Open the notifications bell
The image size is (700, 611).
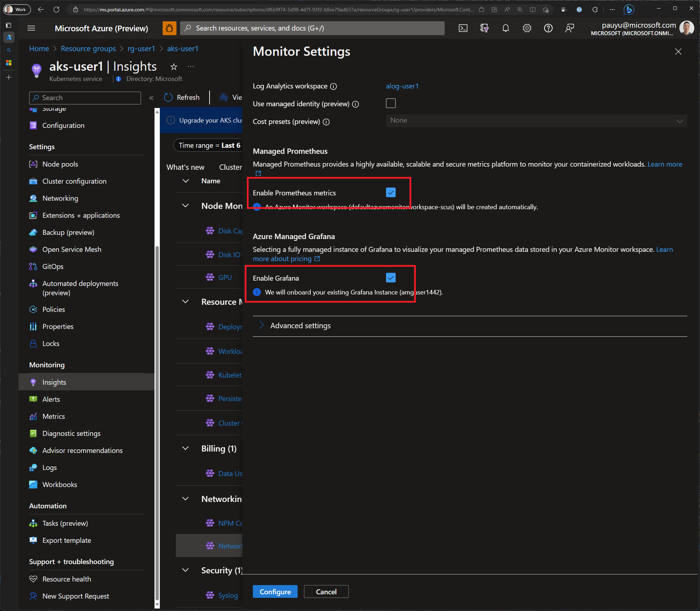(x=506, y=28)
